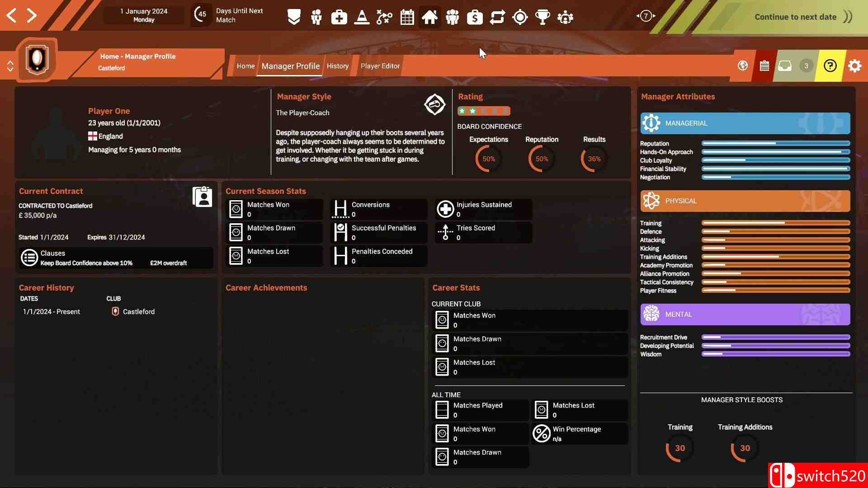Click the globe world icon
This screenshot has height=488, width=868.
point(742,66)
